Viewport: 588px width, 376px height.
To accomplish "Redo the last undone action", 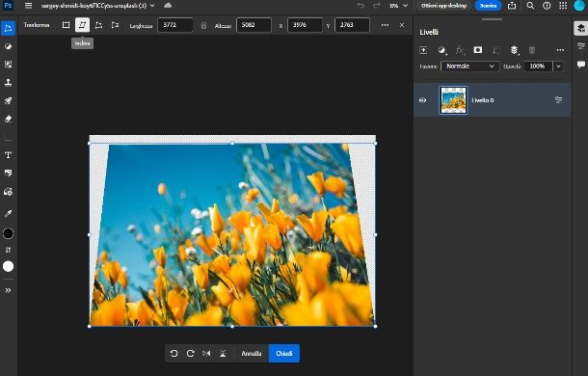I will click(x=377, y=6).
